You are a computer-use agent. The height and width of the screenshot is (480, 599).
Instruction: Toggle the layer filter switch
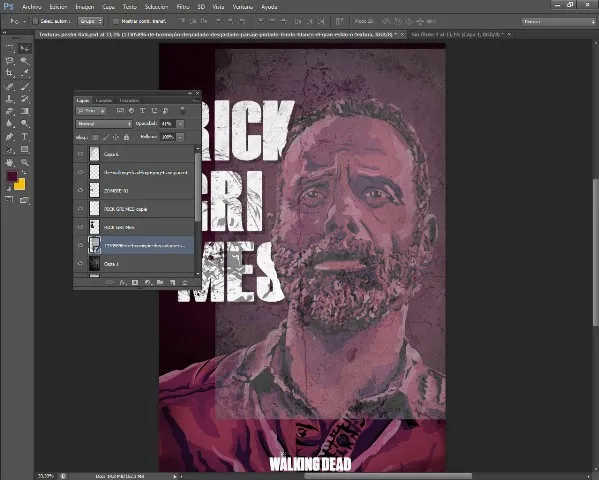183,111
